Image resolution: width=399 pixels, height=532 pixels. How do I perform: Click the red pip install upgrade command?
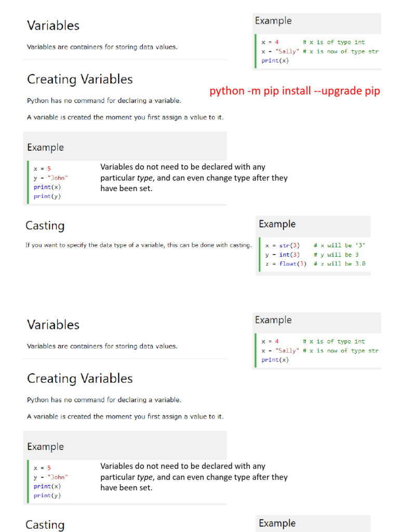(295, 91)
